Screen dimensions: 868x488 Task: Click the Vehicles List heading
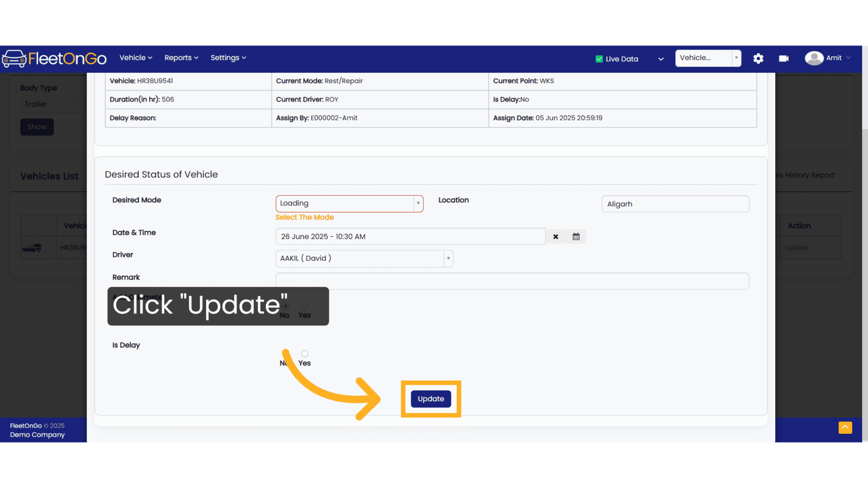coord(49,176)
